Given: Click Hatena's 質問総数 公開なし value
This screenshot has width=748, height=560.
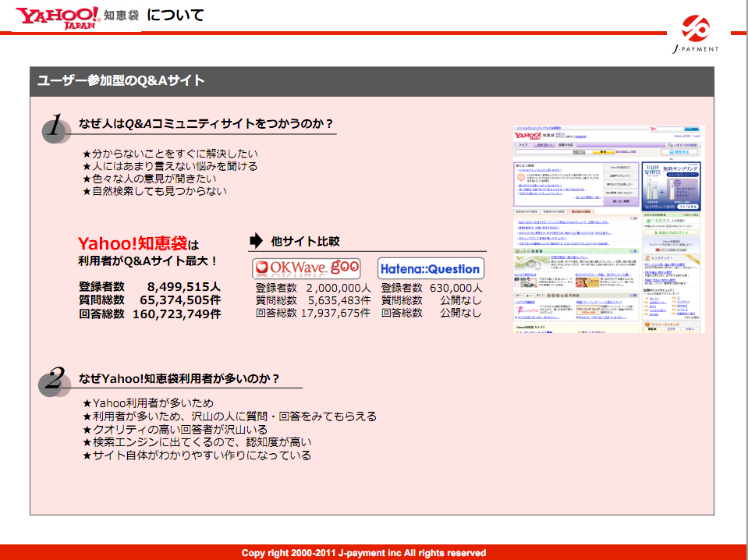Looking at the screenshot, I should 461,300.
